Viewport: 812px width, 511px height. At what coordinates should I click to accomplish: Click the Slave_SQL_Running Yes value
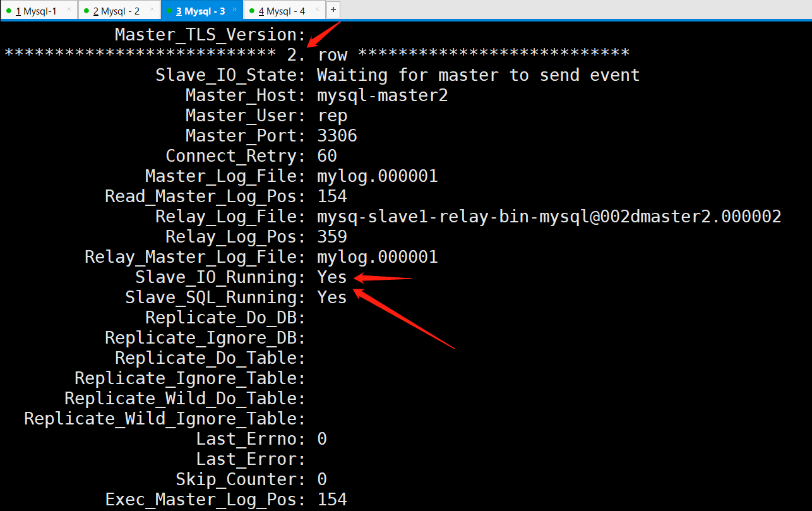click(x=332, y=298)
